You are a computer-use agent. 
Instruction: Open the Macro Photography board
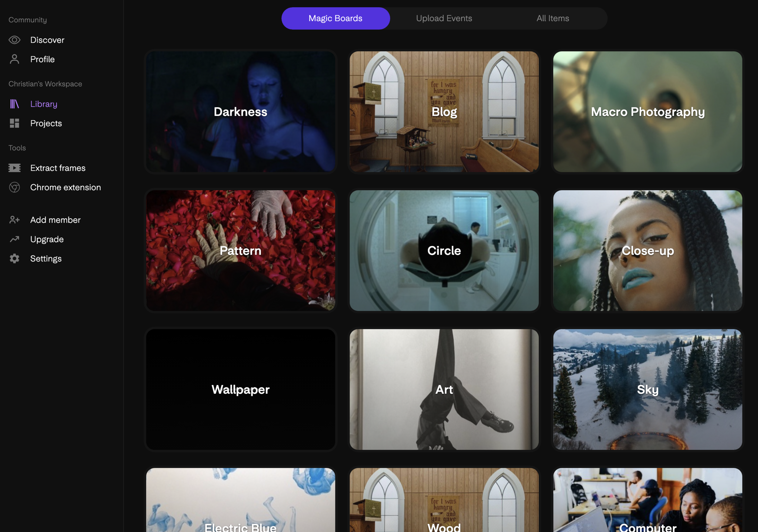[647, 112]
